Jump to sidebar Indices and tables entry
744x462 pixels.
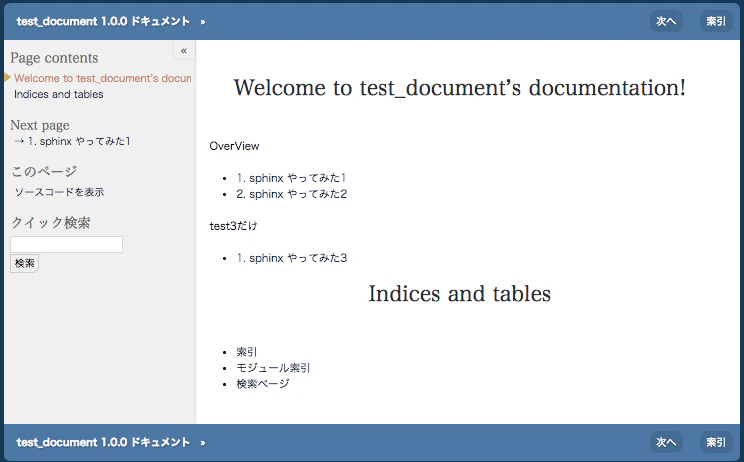tap(59, 94)
